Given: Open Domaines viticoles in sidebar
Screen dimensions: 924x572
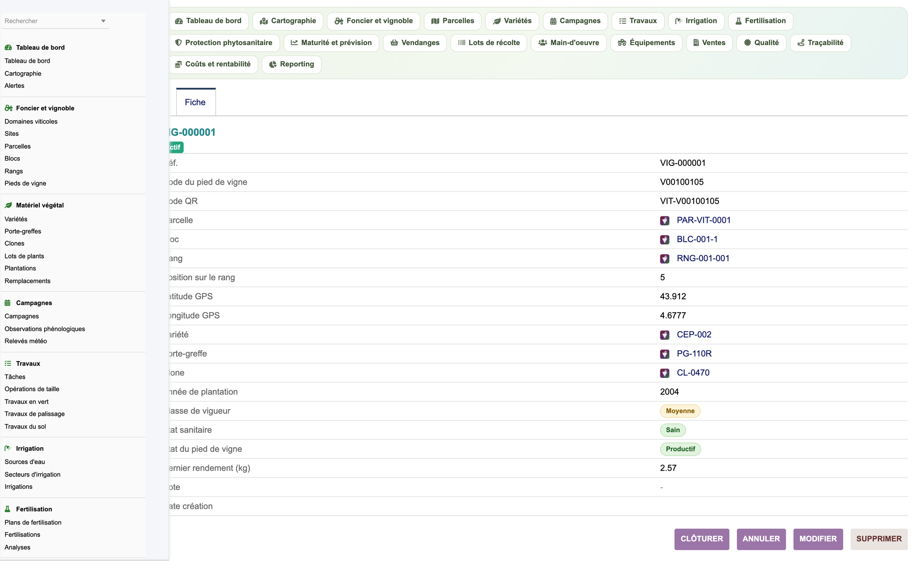Looking at the screenshot, I should tap(31, 122).
